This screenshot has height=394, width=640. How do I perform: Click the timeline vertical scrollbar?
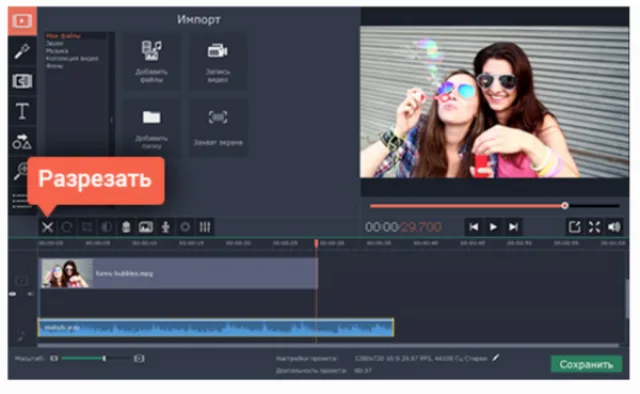pos(627,299)
